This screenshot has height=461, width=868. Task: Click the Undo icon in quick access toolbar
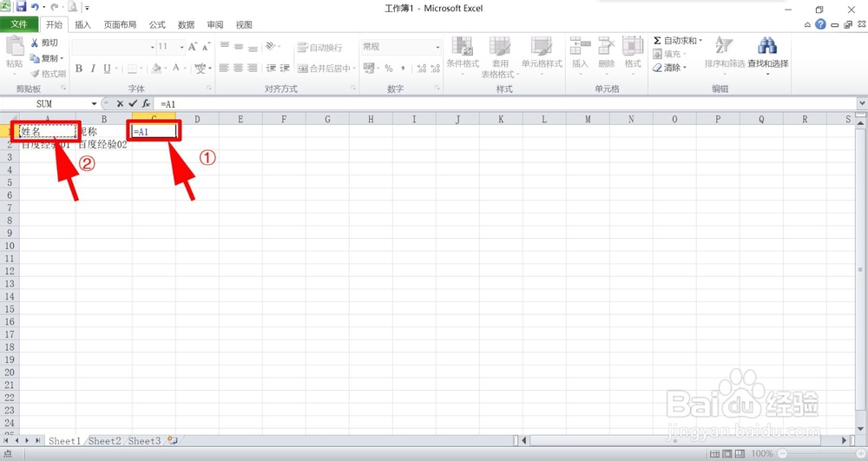tap(36, 7)
